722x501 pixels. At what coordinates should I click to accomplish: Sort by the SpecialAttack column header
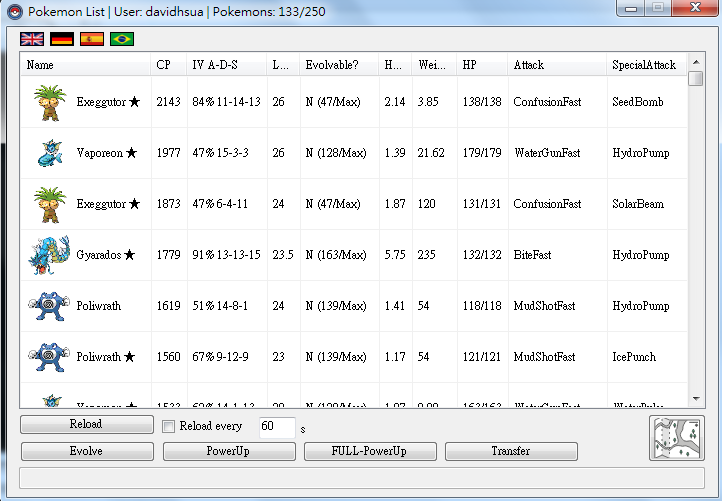[x=646, y=65]
